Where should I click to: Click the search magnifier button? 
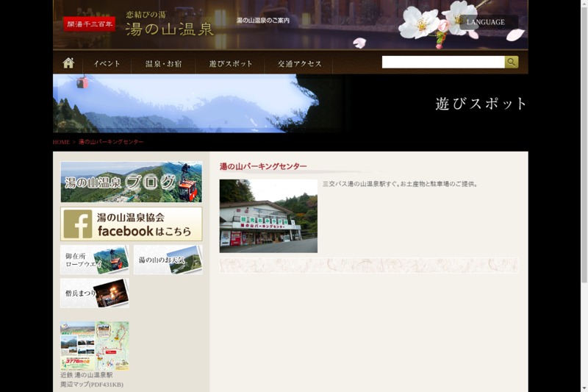coord(512,63)
